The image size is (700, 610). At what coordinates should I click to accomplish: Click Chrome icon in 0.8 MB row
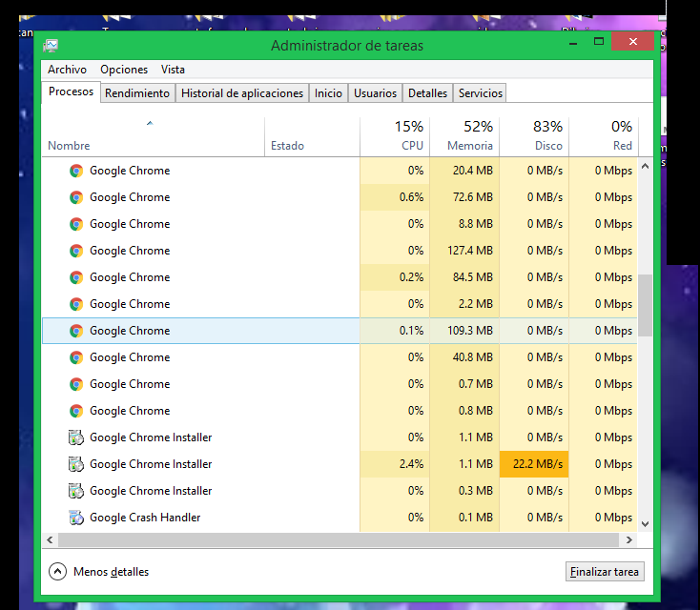76,411
